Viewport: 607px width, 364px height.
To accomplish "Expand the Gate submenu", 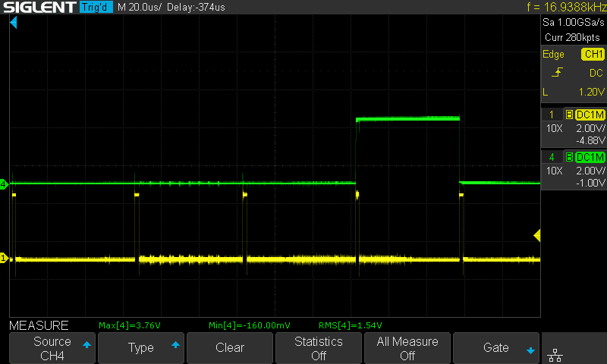I will click(496, 348).
